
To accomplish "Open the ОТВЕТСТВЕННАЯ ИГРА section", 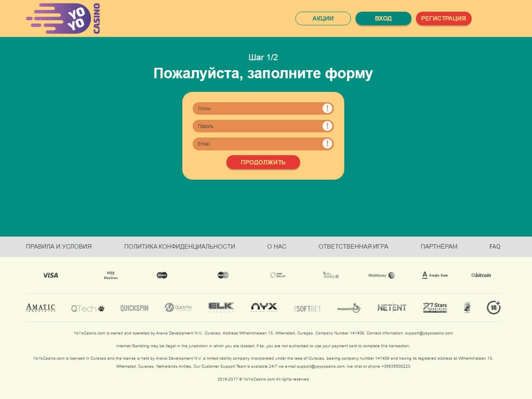I will click(353, 246).
